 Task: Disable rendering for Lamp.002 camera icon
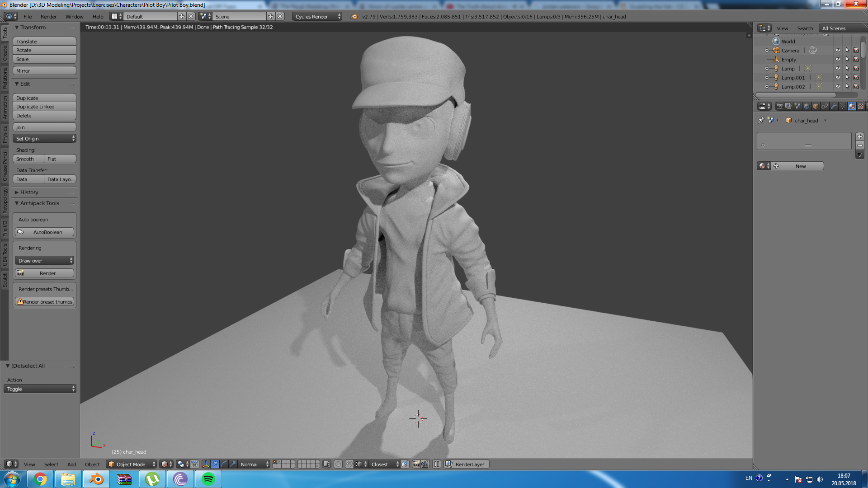coord(856,87)
